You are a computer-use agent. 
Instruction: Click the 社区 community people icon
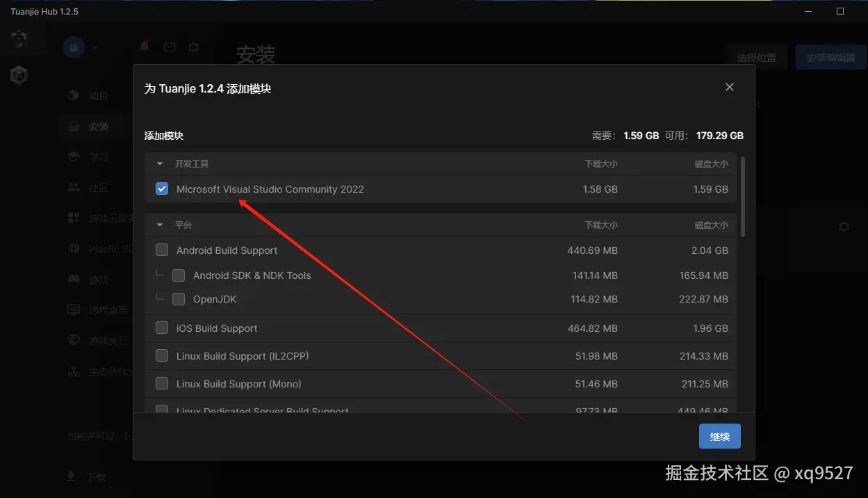pos(74,188)
